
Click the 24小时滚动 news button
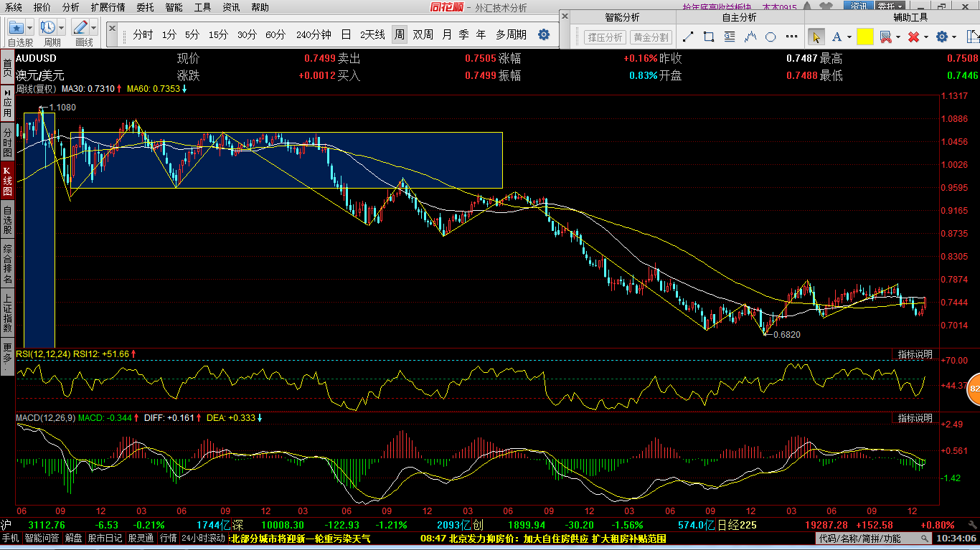[x=203, y=539]
